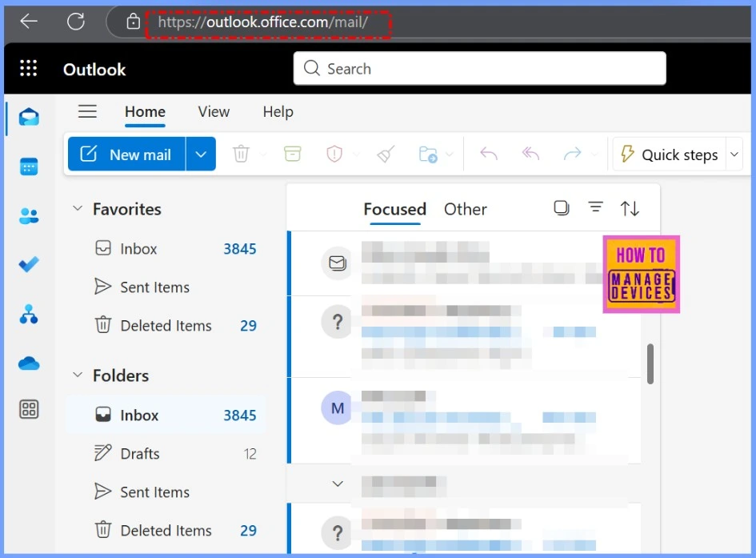Viewport: 756px width, 558px height.
Task: Open the app launcher grid
Action: [x=29, y=69]
